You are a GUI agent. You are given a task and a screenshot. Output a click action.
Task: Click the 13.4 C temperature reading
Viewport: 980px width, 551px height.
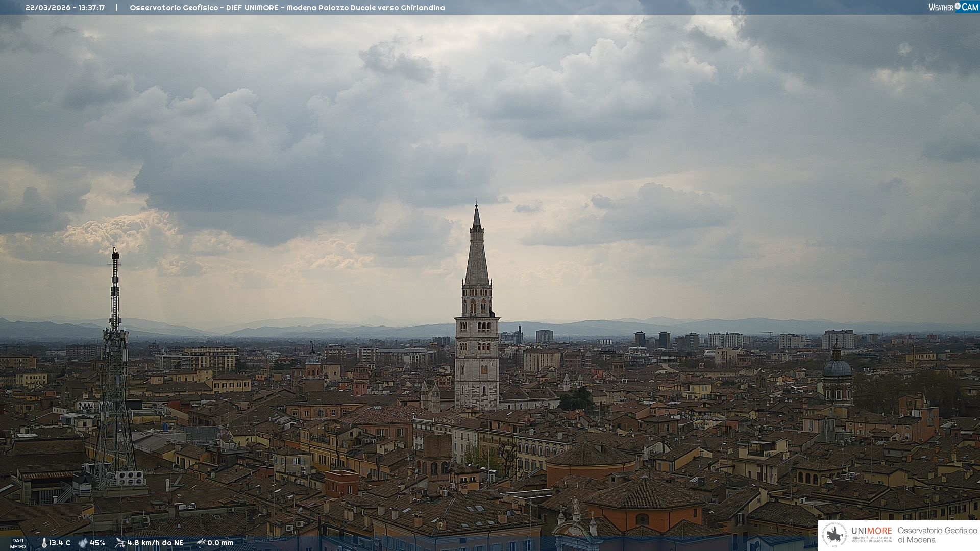click(x=60, y=543)
